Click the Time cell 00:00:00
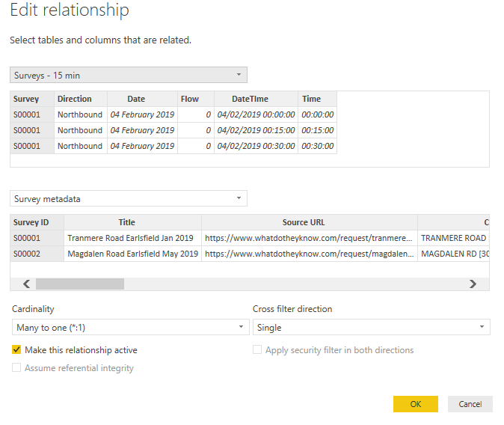 (317, 114)
